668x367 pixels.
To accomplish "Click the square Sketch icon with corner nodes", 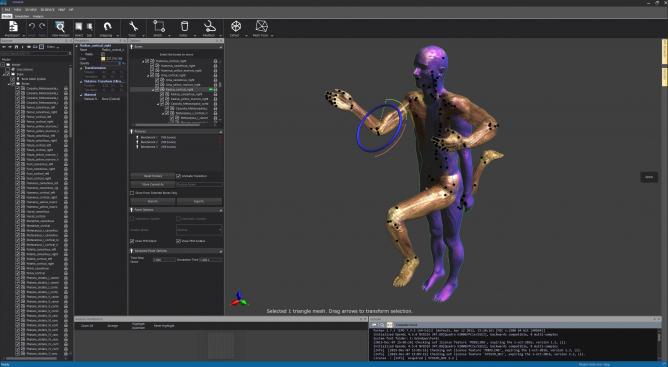I will coord(159,26).
